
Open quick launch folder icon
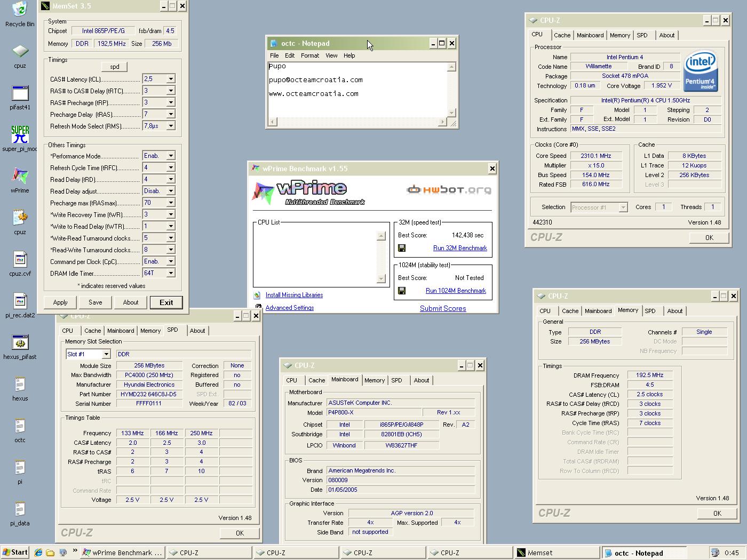50,553
